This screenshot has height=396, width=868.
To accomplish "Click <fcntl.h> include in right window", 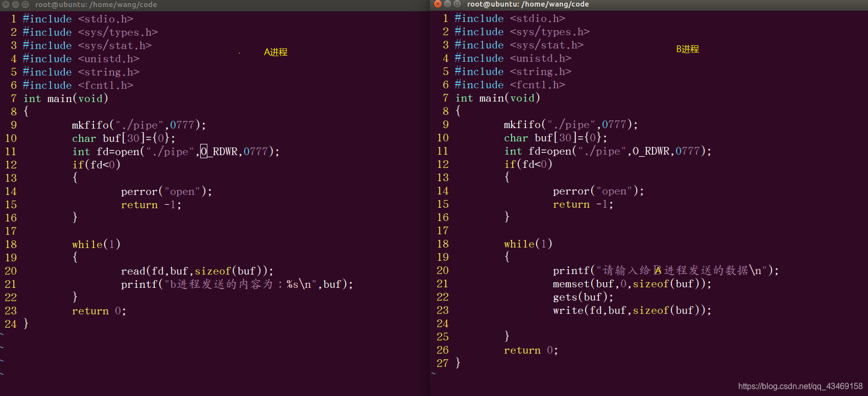I will point(510,85).
